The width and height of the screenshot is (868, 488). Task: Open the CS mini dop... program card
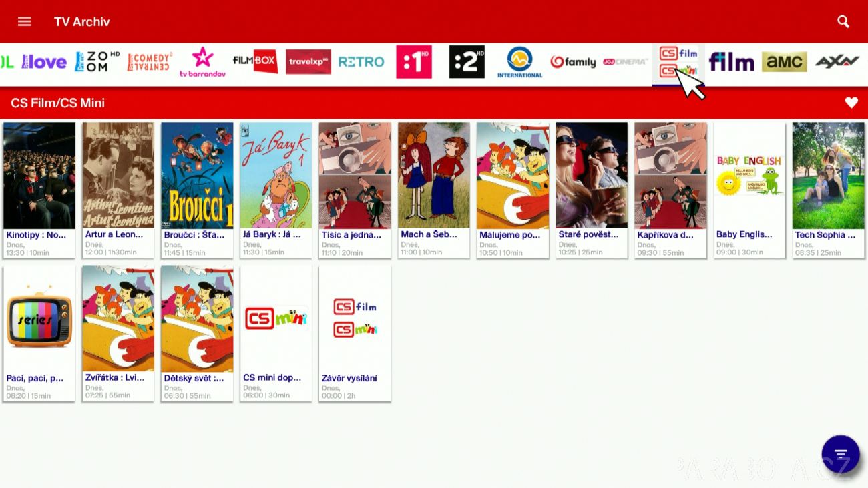[x=276, y=332]
